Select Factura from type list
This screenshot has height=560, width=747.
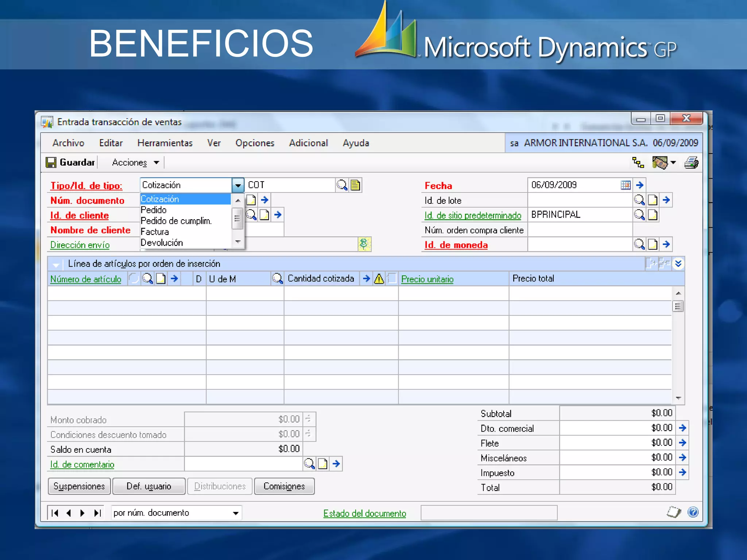[x=155, y=232]
